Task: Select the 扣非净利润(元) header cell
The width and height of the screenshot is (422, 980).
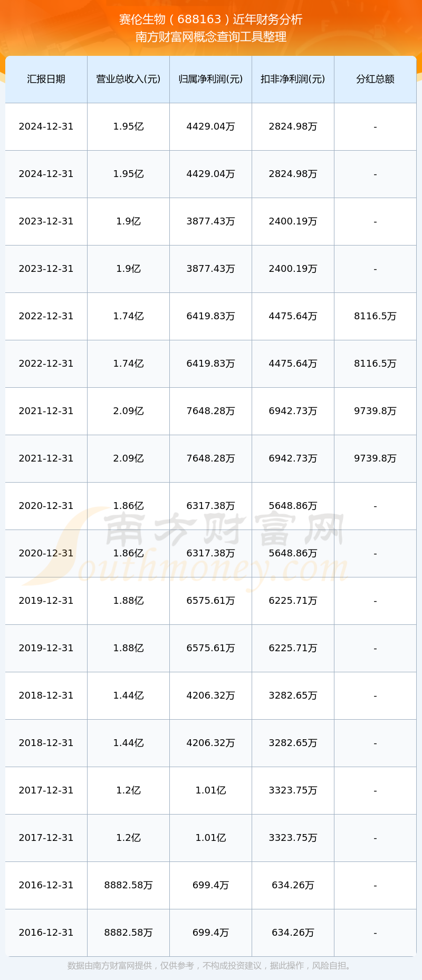Action: click(293, 79)
